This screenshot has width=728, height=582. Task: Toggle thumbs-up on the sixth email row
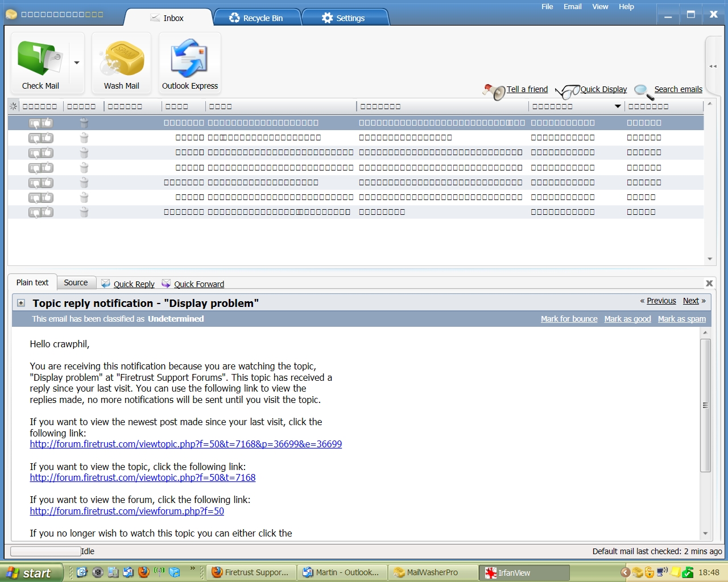click(x=47, y=197)
